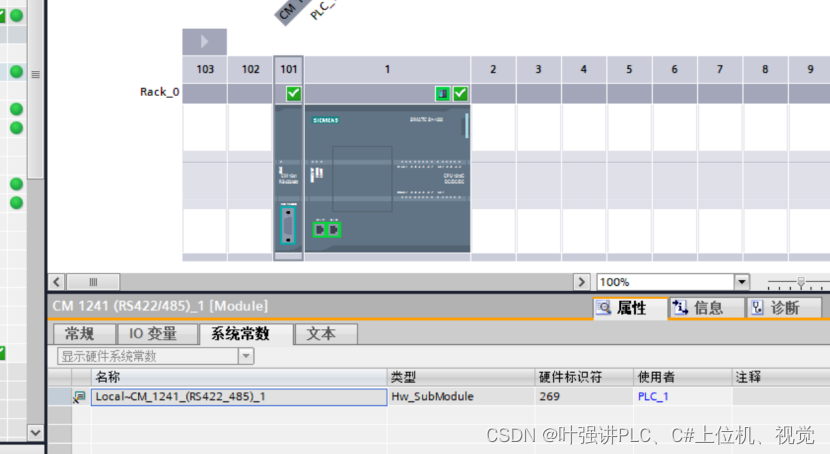Switch to the 系统常数 tab

(x=246, y=334)
